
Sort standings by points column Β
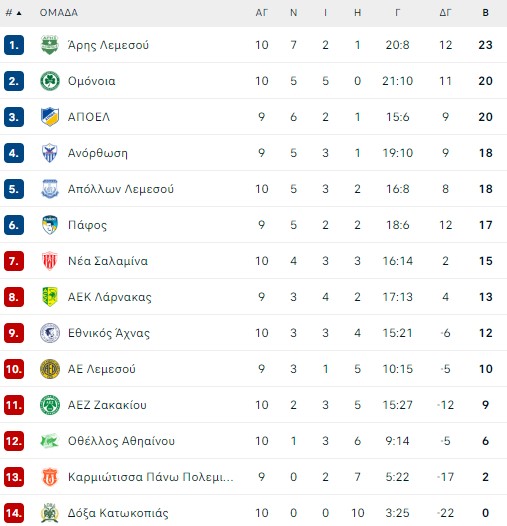(485, 13)
